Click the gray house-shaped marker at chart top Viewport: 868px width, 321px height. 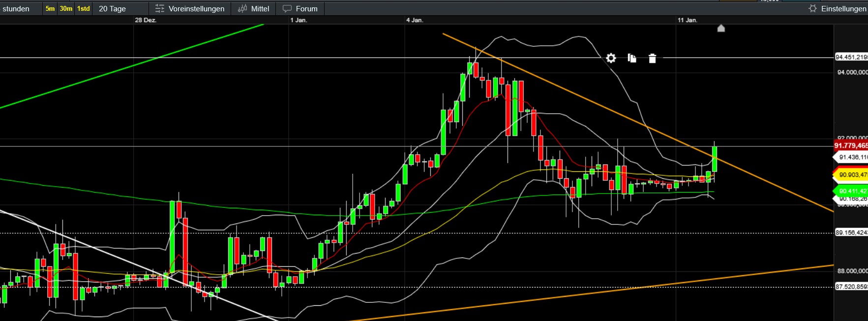click(x=721, y=28)
